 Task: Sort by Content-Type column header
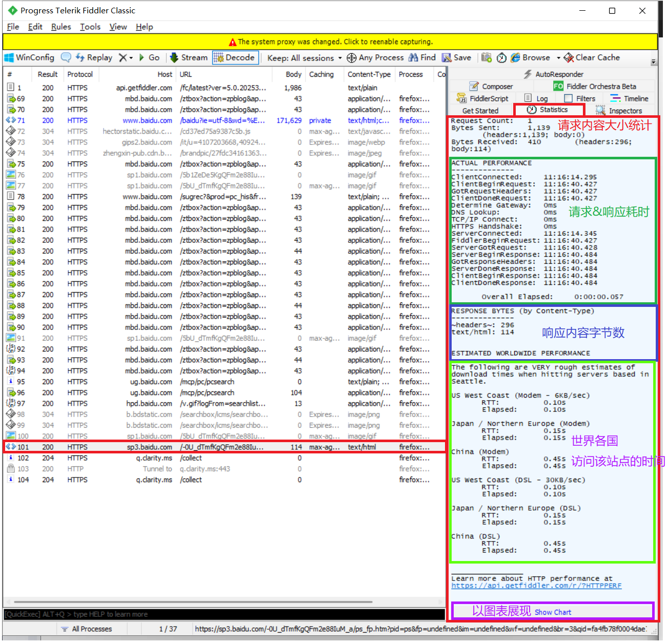tap(369, 74)
